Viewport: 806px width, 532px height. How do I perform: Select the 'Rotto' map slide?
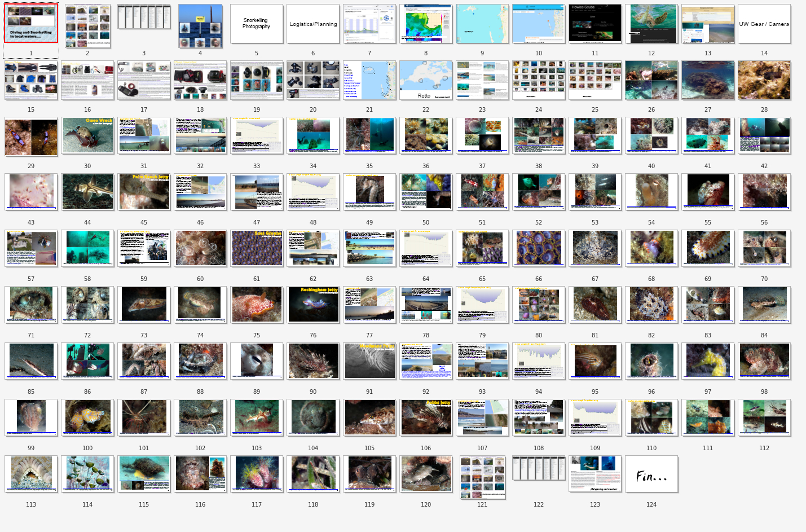[x=426, y=80]
